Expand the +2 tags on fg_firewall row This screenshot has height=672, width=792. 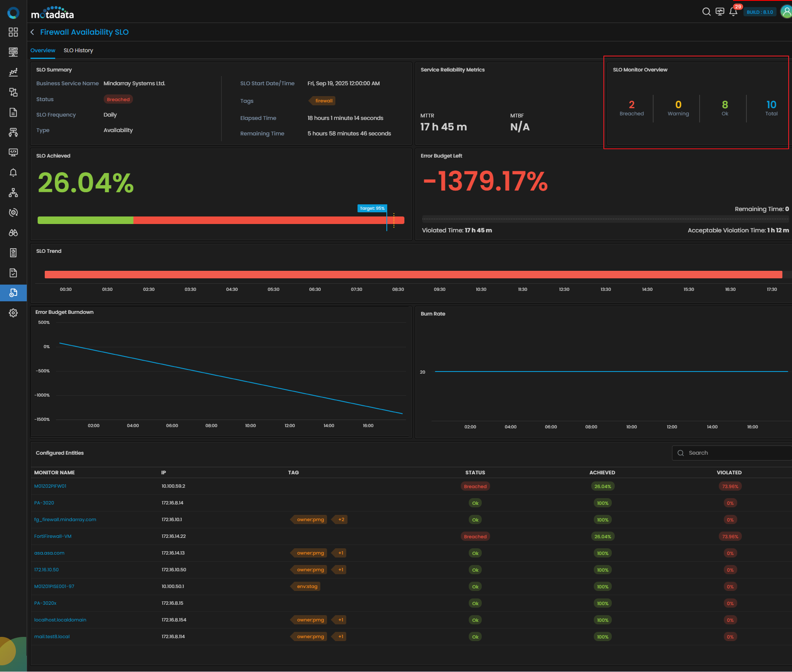[341, 519]
